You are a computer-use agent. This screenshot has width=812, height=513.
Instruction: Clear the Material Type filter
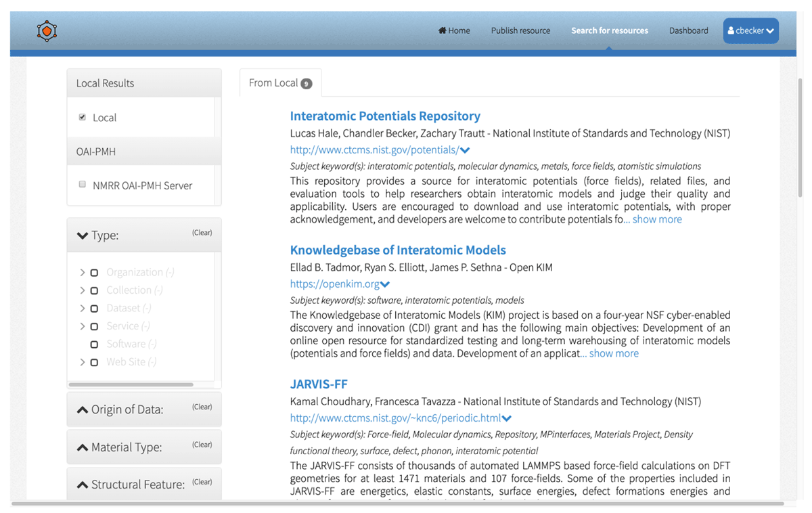tap(202, 445)
